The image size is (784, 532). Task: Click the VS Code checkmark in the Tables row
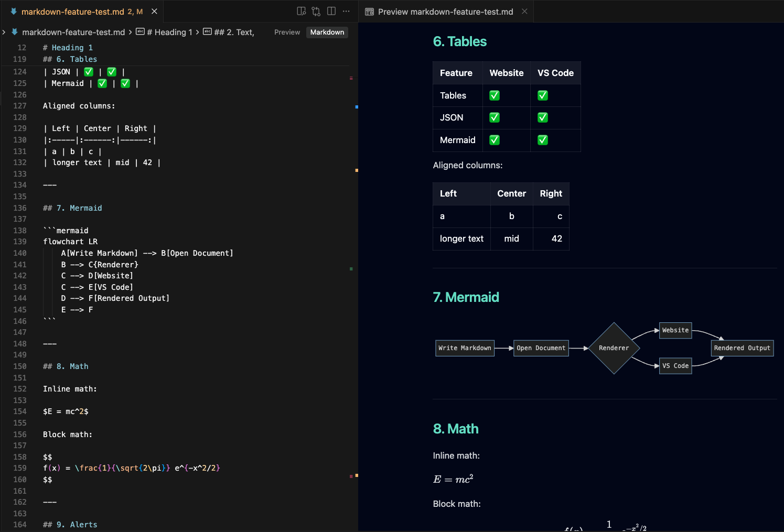pyautogui.click(x=543, y=95)
